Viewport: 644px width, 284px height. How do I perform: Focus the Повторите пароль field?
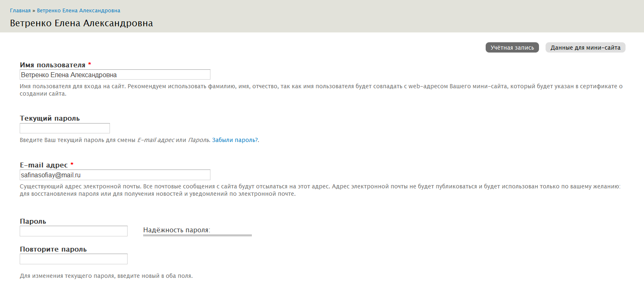pyautogui.click(x=73, y=259)
